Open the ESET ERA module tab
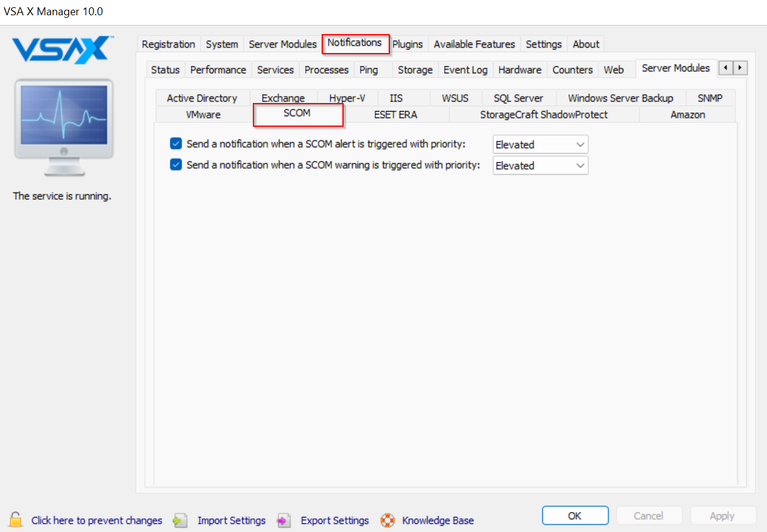Screen dimensions: 767x532 [395, 115]
